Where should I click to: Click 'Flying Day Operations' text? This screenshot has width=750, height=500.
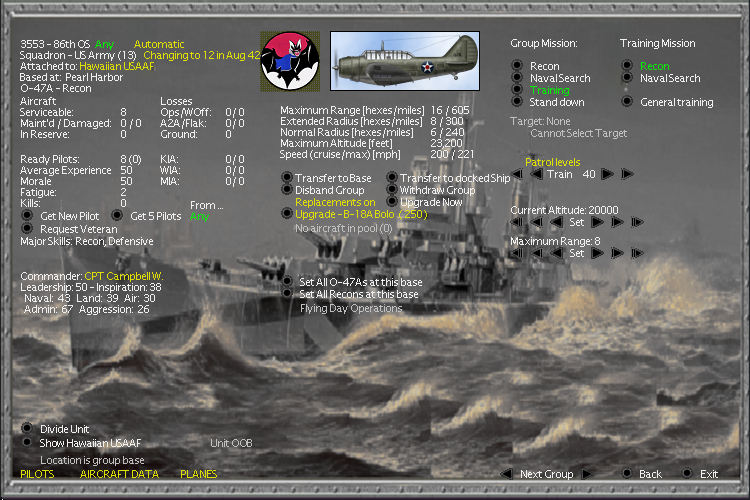point(351,309)
